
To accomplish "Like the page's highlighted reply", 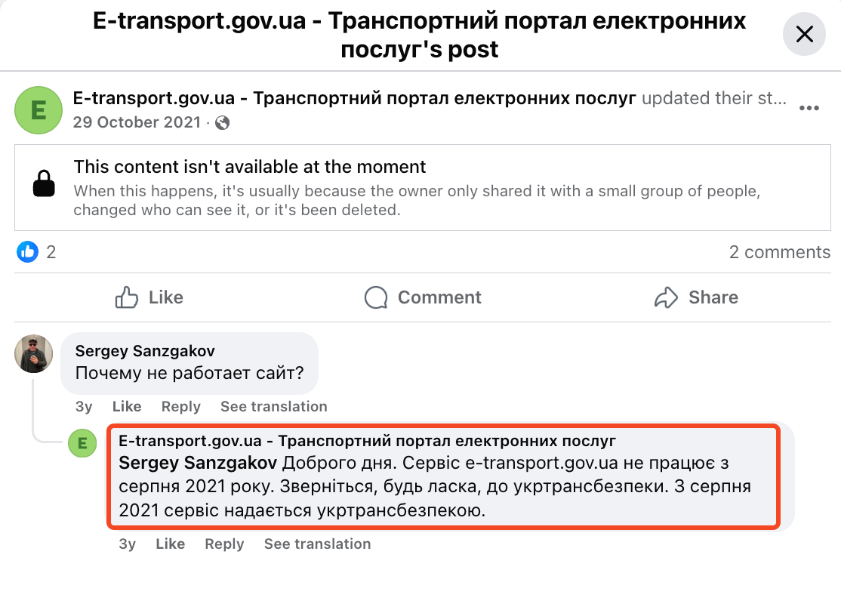I will coord(170,544).
